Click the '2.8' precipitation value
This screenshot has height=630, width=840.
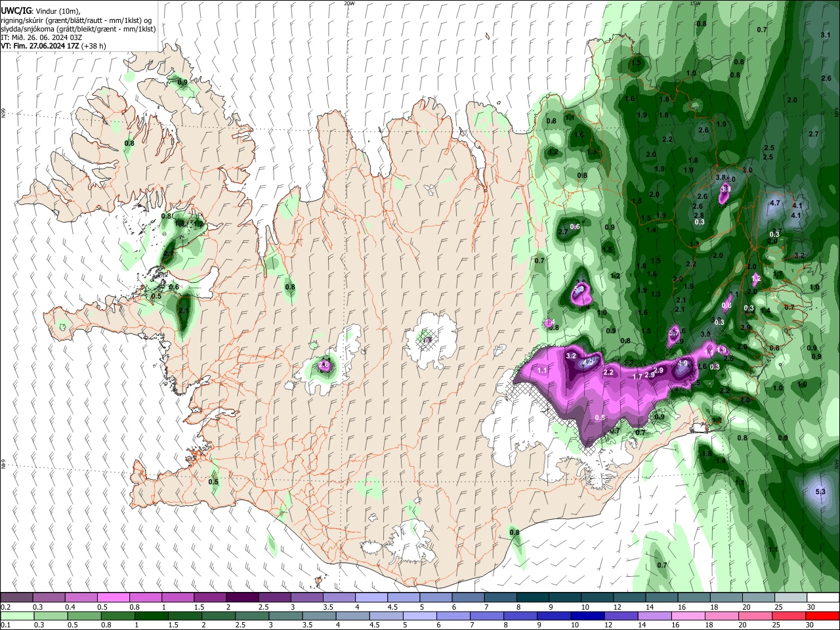tap(699, 215)
